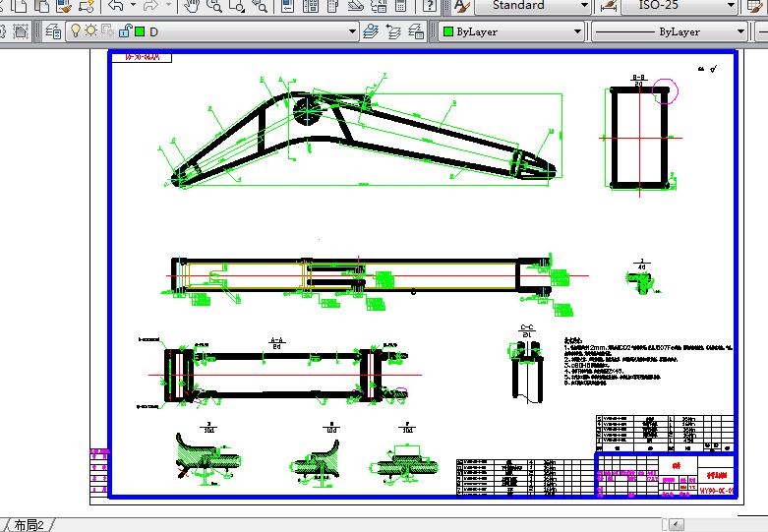This screenshot has width=768, height=532.
Task: Click the technical requirements notes block
Action: [648, 361]
